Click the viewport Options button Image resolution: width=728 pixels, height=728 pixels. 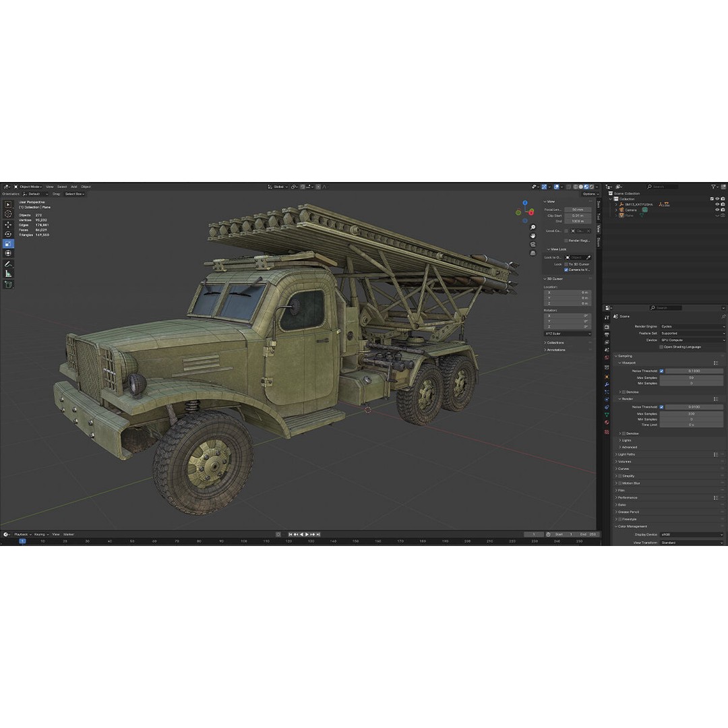pyautogui.click(x=590, y=194)
